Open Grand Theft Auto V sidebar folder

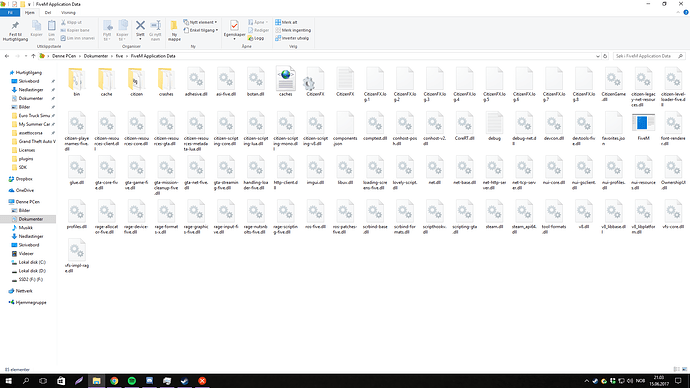click(x=37, y=142)
